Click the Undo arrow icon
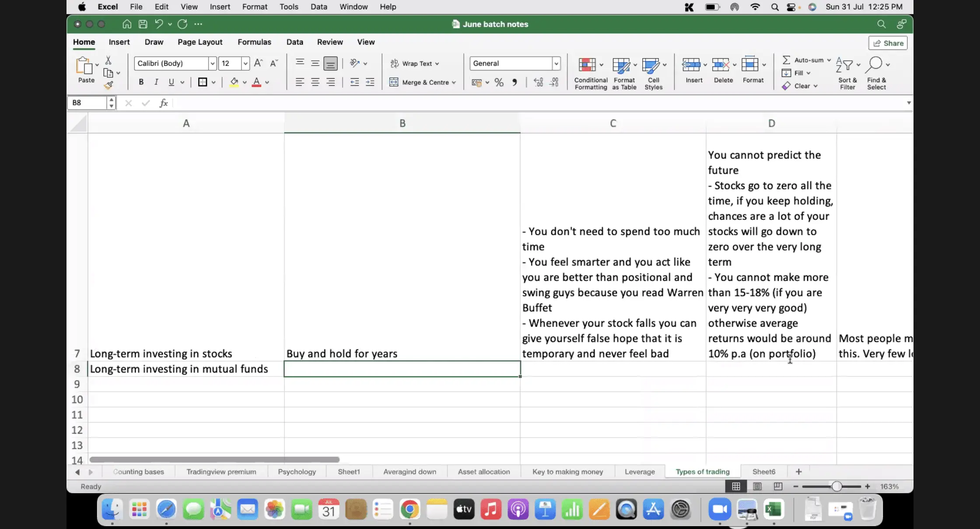 (159, 24)
